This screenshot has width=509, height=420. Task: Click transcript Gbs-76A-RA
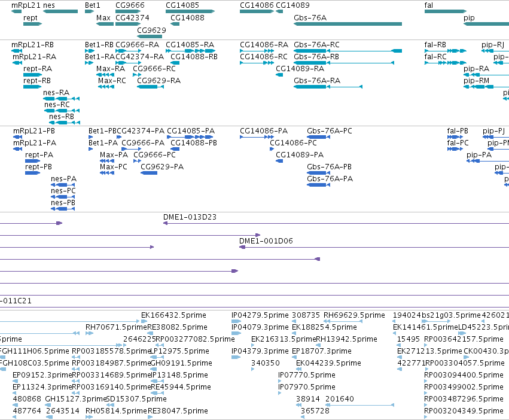pyautogui.click(x=317, y=81)
